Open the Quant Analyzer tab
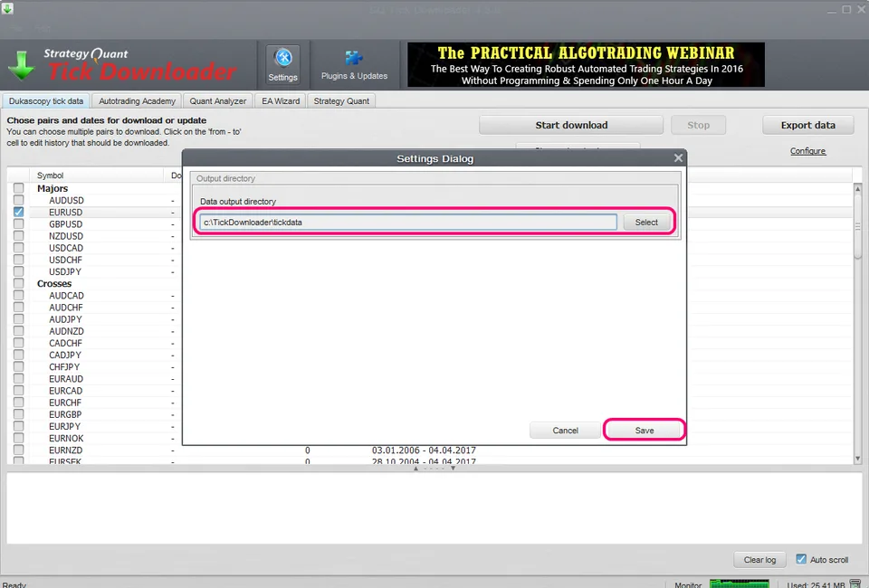 [218, 100]
